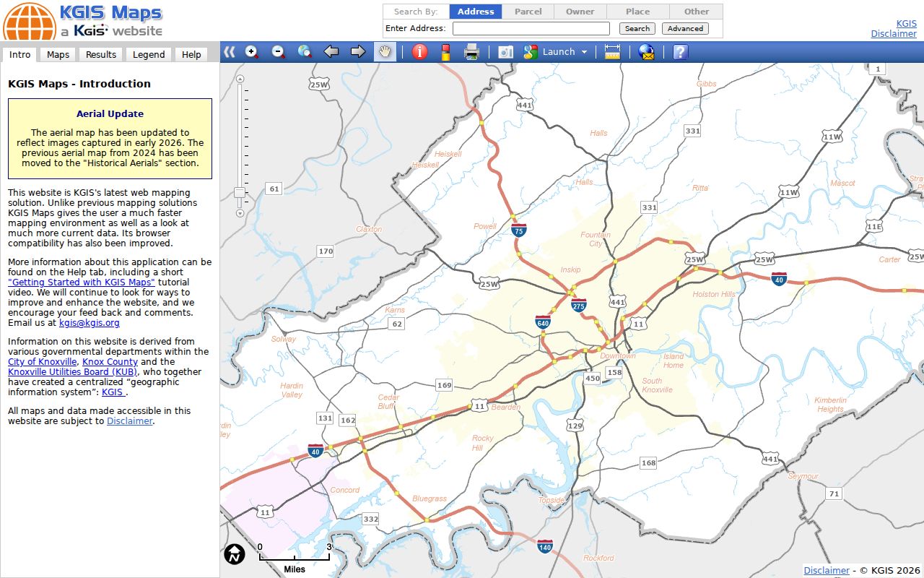Viewport: 924px width, 578px height.
Task: Click the Fountain City map label
Action: [596, 239]
